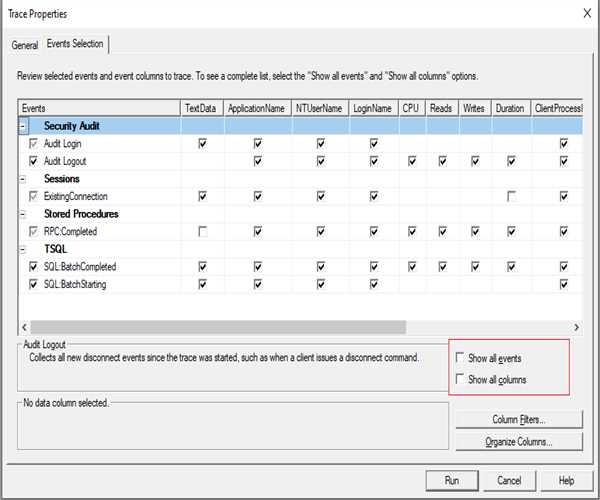Open Help for trace properties
Viewport: 600px width, 500px height.
(567, 480)
